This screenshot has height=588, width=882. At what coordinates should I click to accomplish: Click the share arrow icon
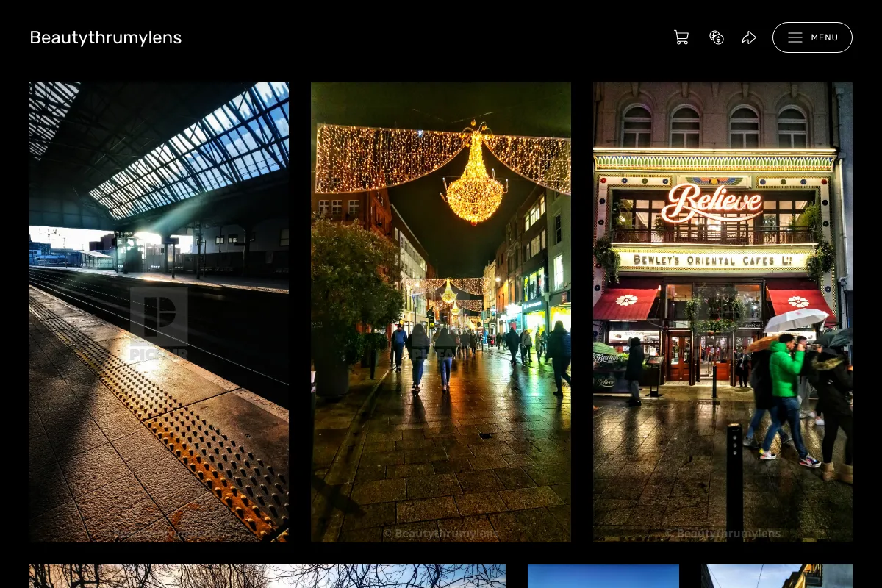pyautogui.click(x=749, y=37)
